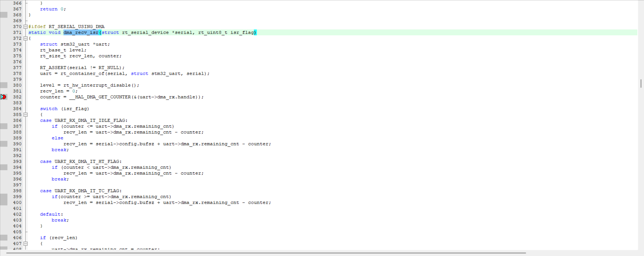Click the gray marker beside line 380

tap(4, 85)
